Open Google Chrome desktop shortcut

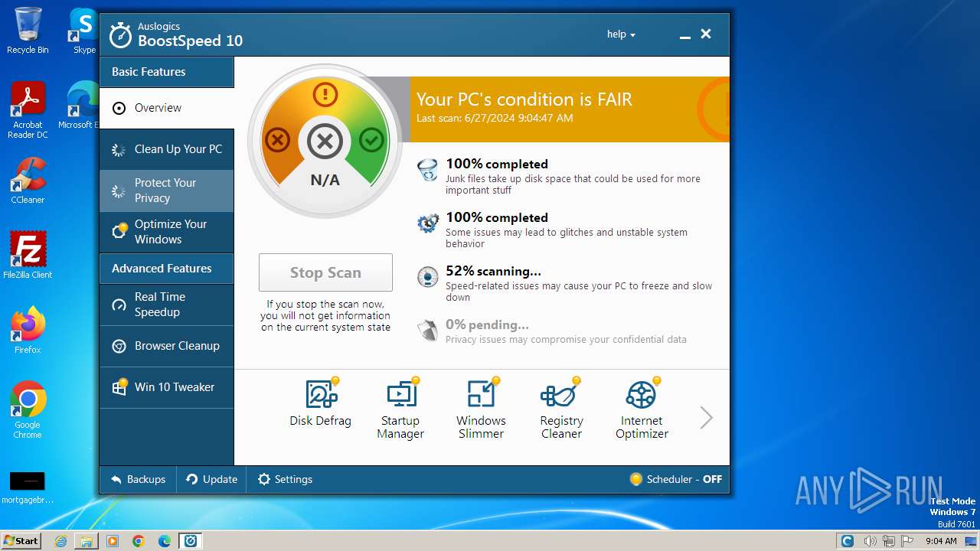click(28, 410)
